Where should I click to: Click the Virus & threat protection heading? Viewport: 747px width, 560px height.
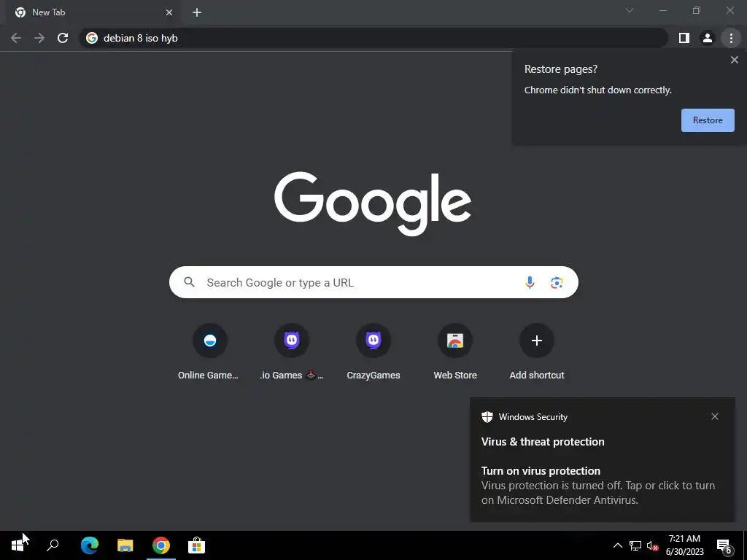click(543, 442)
